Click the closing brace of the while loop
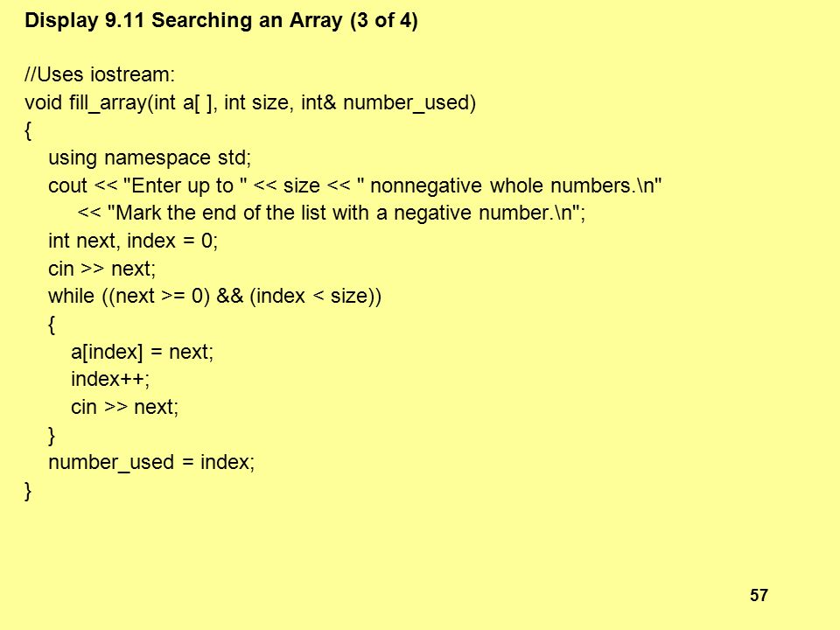The image size is (840, 630). coord(52,435)
